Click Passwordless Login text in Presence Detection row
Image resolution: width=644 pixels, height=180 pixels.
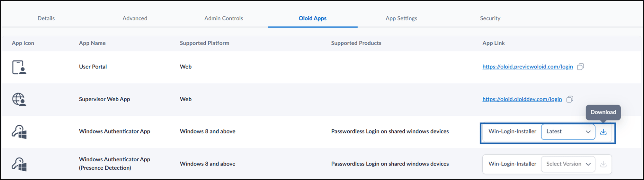tap(390, 164)
